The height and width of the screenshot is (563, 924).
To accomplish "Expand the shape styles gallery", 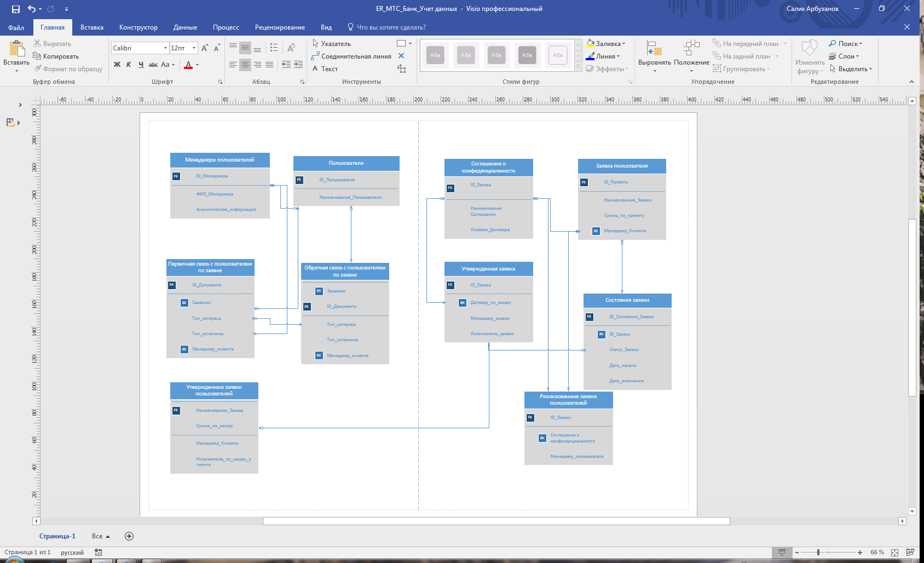I will click(x=579, y=67).
